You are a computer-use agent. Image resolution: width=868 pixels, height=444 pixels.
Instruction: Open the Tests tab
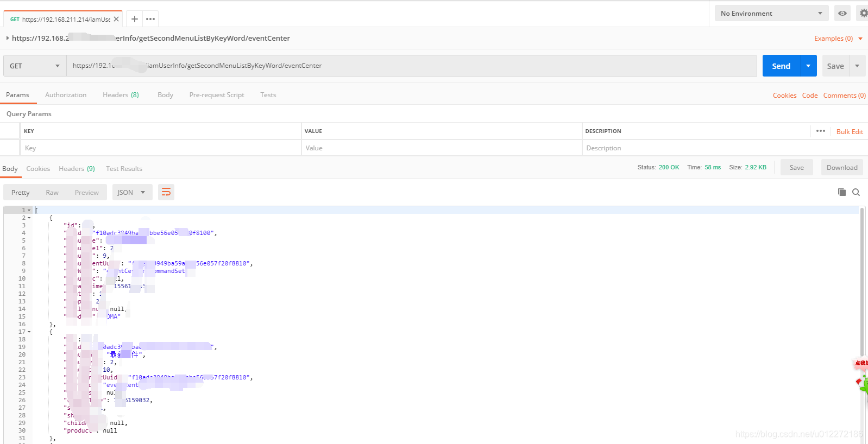tap(268, 94)
